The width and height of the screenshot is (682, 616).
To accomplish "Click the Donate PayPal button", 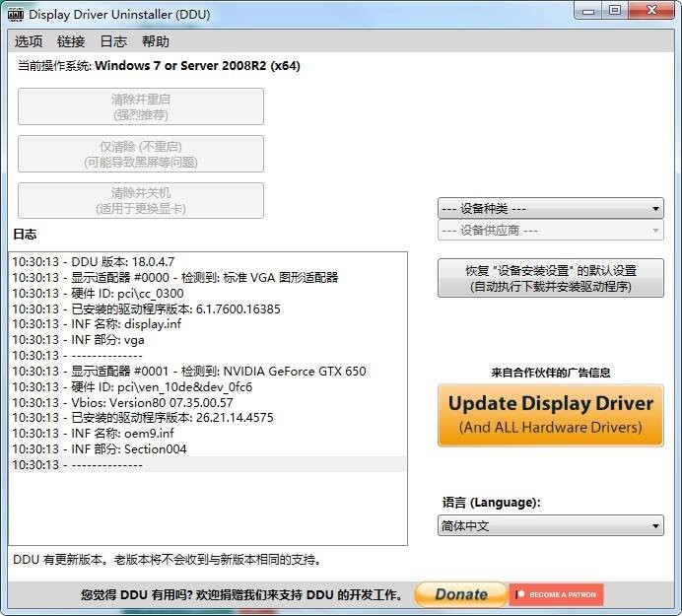I will 460,594.
